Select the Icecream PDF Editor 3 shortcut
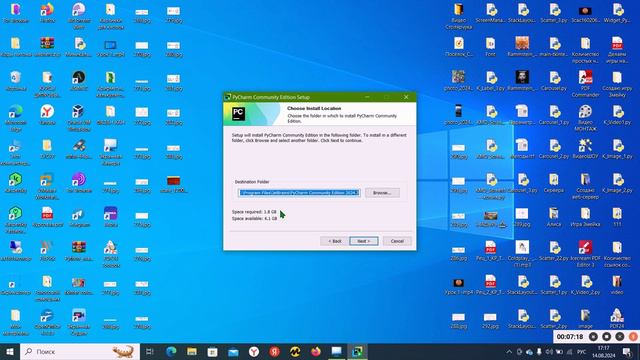This screenshot has height=360, width=640. click(x=585, y=254)
